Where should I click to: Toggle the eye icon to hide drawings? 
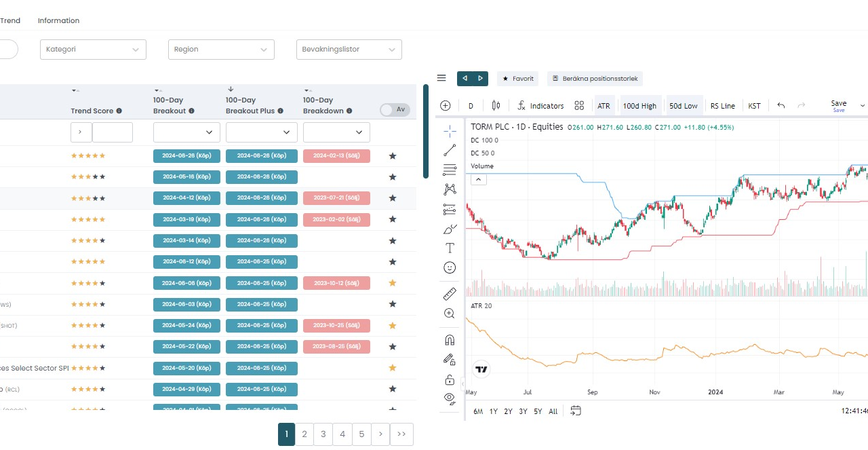click(x=450, y=398)
